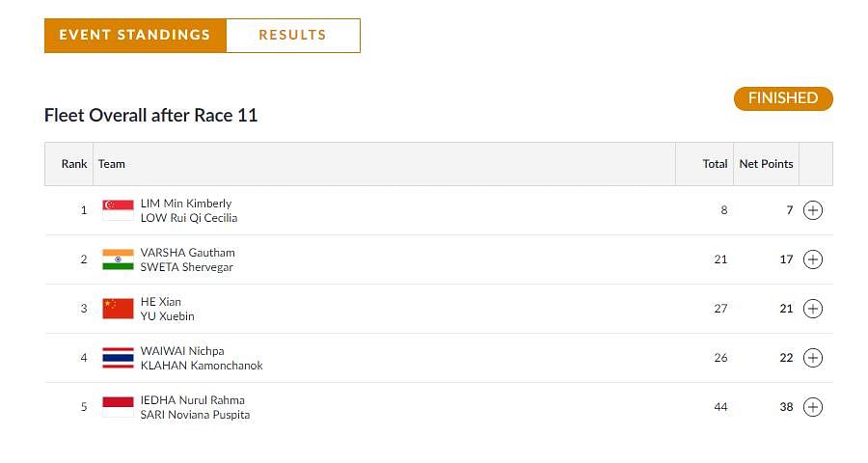The width and height of the screenshot is (868, 463).
Task: Click the Net Points column header
Action: 766,164
